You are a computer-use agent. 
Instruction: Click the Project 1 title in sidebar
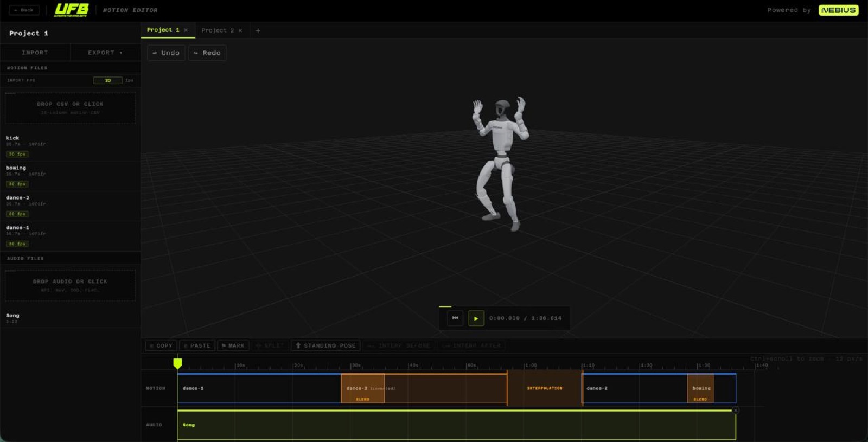click(29, 33)
